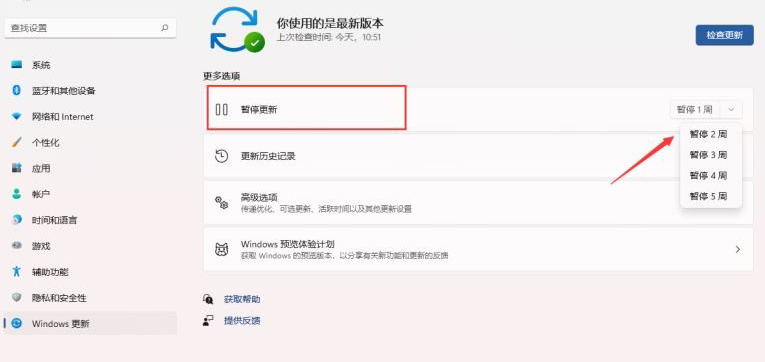Click the globe clock icon for 时间和语言
Viewport: 765px width, 362px height.
pyautogui.click(x=17, y=220)
